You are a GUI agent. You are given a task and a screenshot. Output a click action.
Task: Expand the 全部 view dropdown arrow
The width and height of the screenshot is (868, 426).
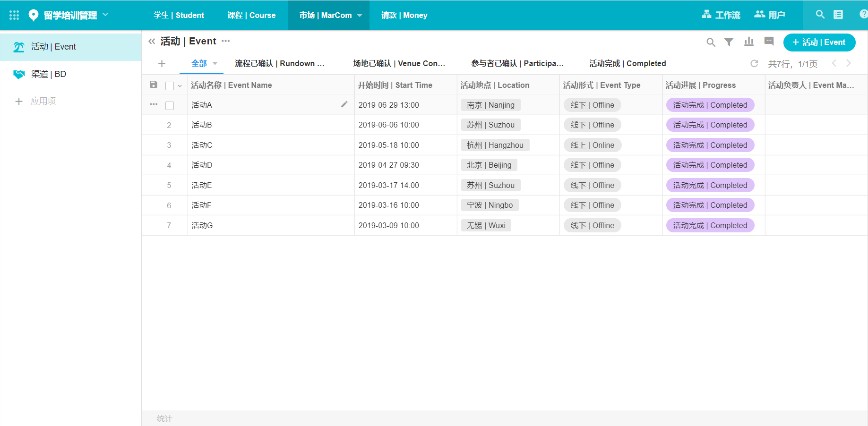coord(215,63)
